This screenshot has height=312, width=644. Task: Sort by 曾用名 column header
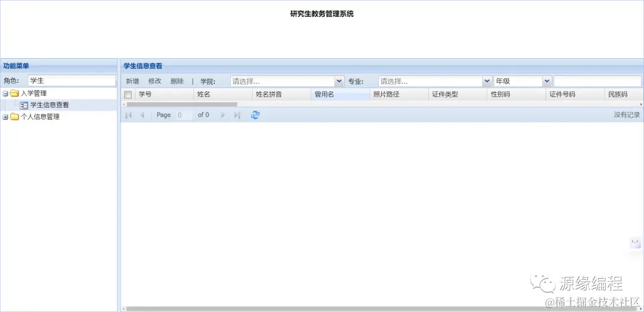[x=340, y=94]
